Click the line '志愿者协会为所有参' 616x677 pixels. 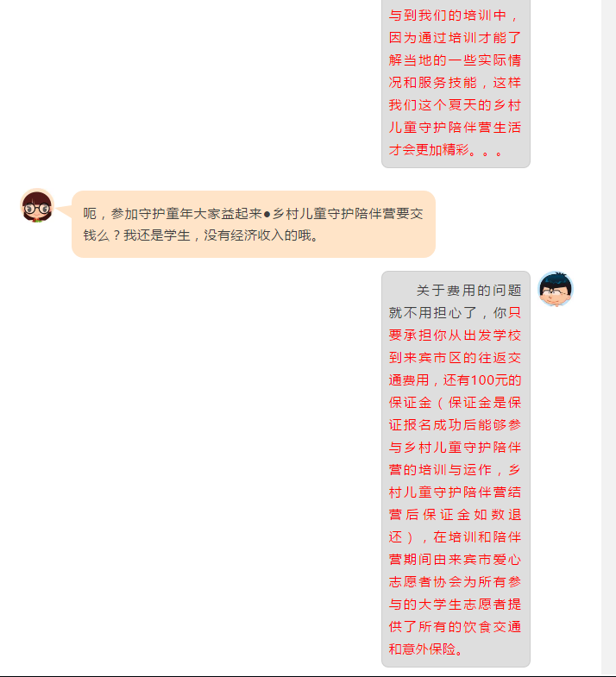[x=455, y=581]
